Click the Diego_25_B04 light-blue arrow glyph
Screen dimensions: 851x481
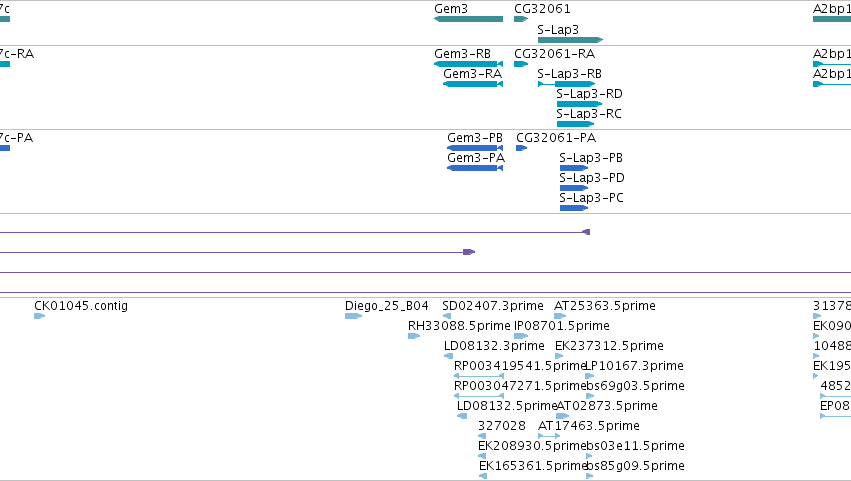(353, 316)
